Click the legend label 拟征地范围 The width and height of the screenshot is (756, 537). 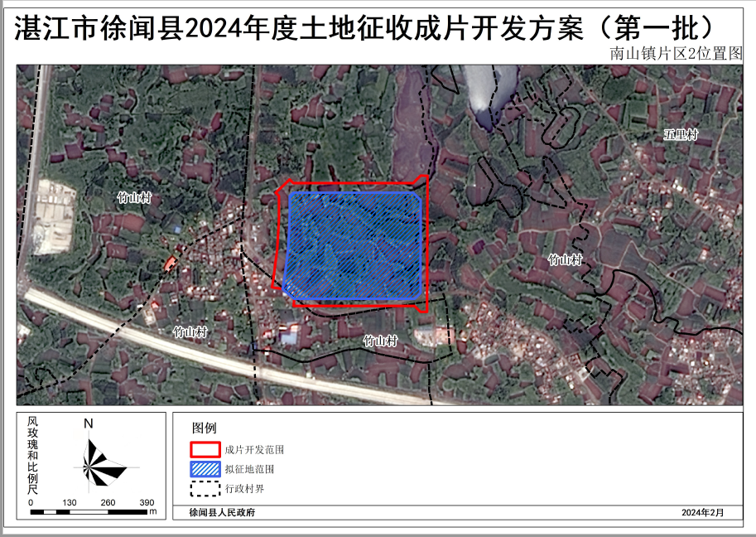click(249, 469)
